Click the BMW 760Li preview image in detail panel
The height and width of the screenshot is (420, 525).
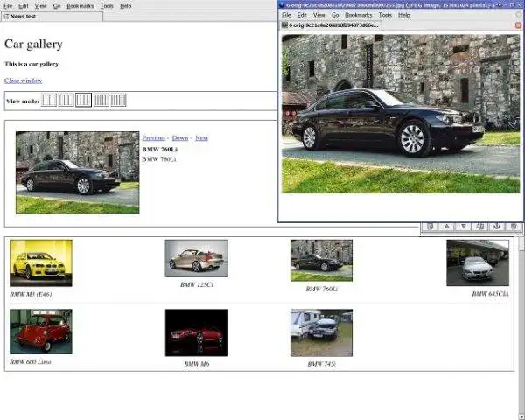77,172
